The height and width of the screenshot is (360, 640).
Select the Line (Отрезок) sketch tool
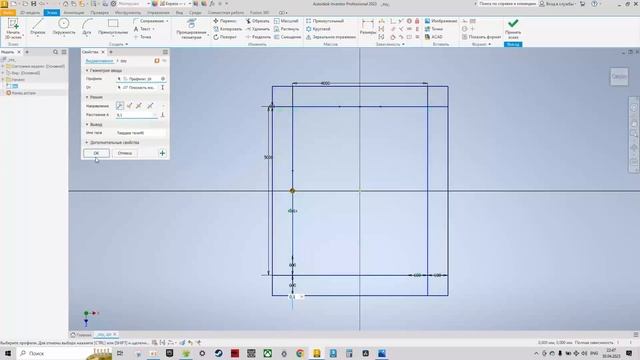38,27
